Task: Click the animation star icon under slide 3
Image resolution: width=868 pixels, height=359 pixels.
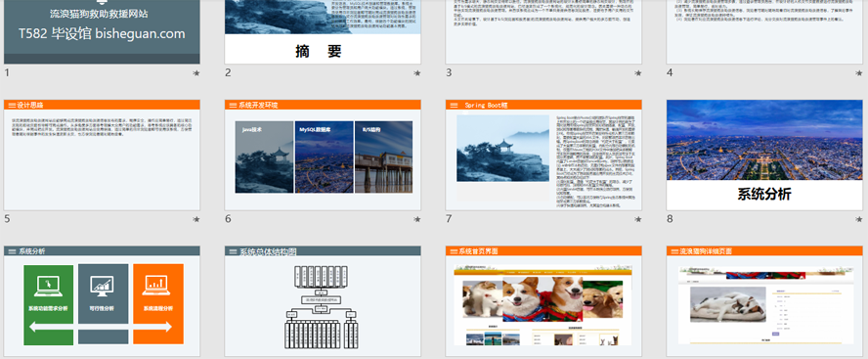Action: point(637,73)
